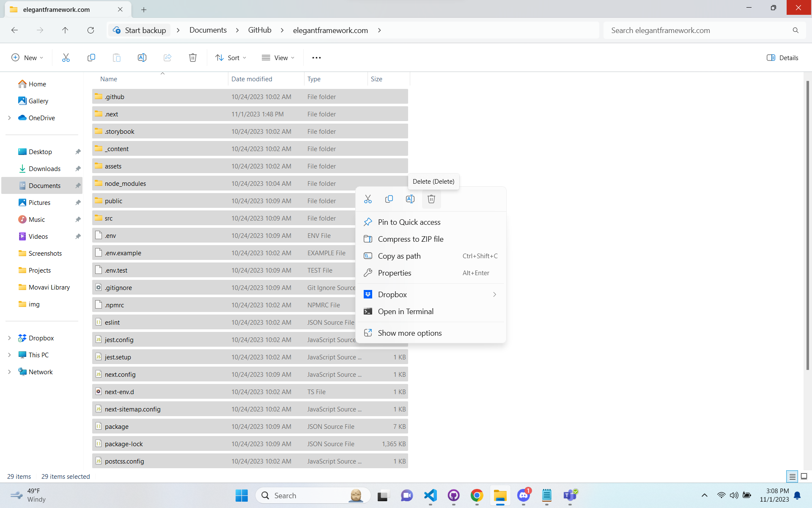Expand Network in navigation pane
The height and width of the screenshot is (508, 812).
(9, 372)
